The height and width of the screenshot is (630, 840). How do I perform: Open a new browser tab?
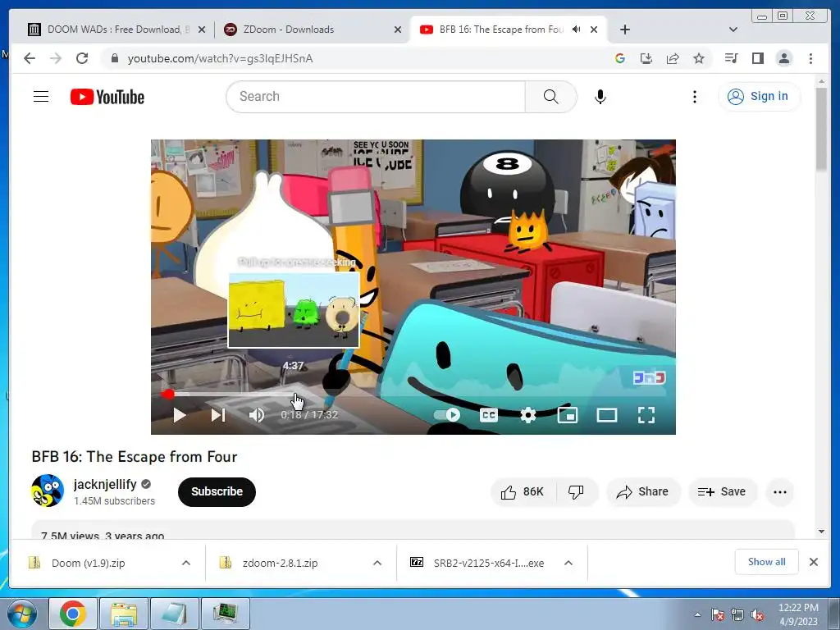(x=624, y=30)
